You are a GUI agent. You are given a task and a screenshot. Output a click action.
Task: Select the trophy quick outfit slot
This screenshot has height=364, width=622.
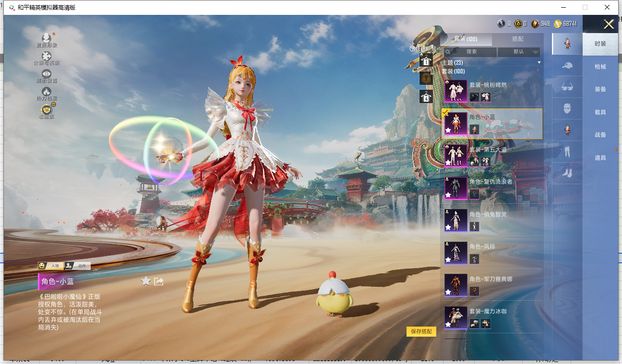click(426, 78)
